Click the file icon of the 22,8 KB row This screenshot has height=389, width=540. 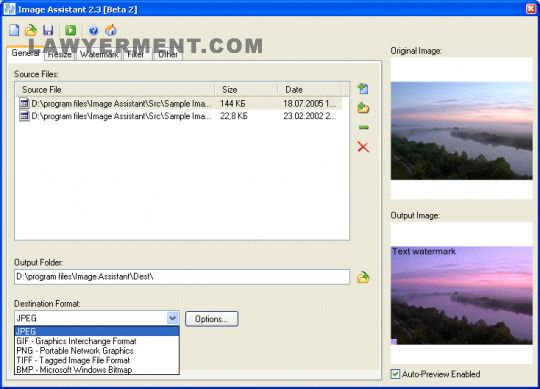coord(24,116)
